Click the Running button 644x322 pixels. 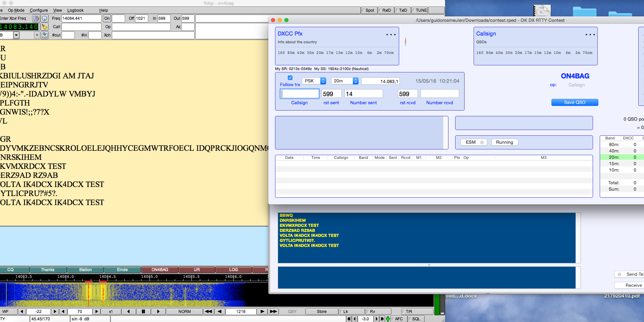(504, 142)
